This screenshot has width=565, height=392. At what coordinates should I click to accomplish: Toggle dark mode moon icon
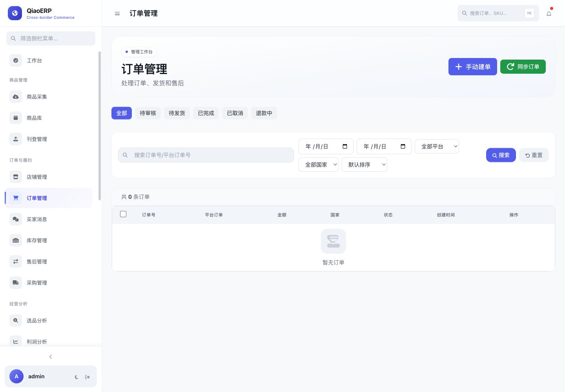coord(77,377)
